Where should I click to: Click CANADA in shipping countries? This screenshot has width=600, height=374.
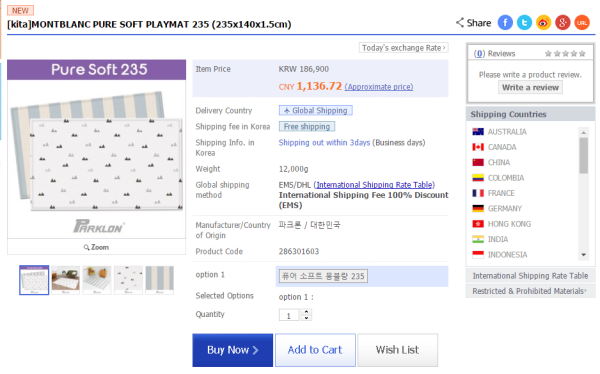(502, 147)
